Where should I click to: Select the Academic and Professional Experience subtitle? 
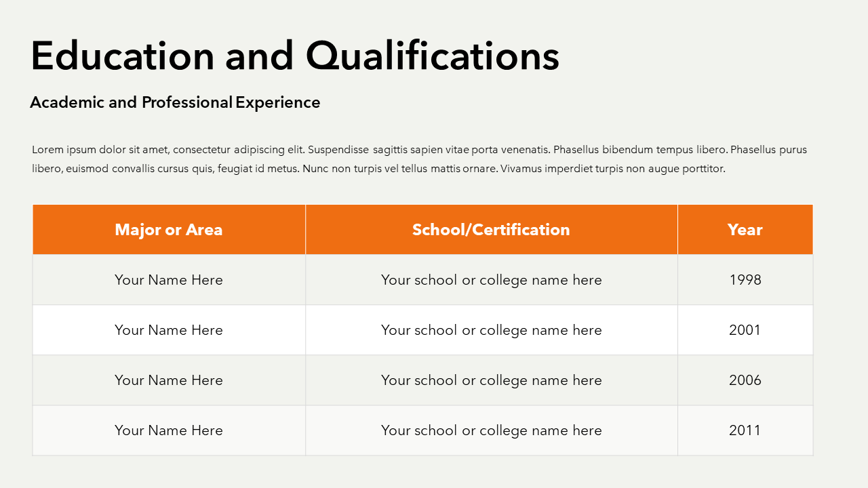[x=175, y=102]
